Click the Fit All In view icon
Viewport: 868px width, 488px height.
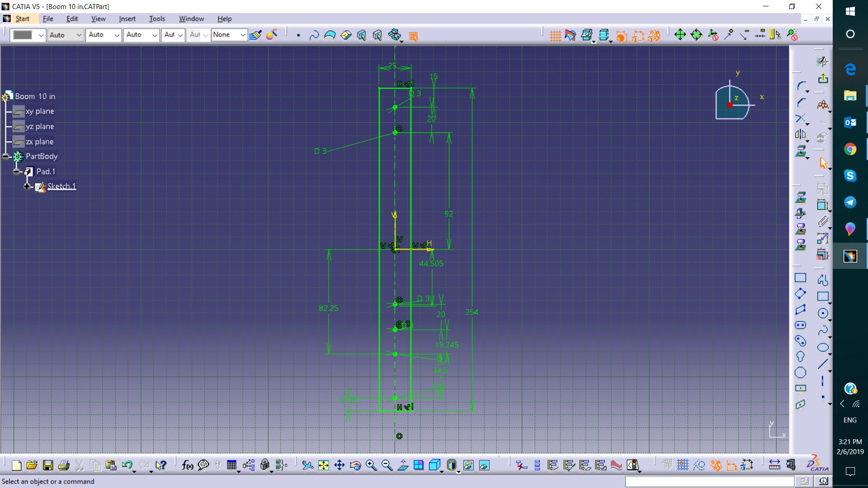324,465
